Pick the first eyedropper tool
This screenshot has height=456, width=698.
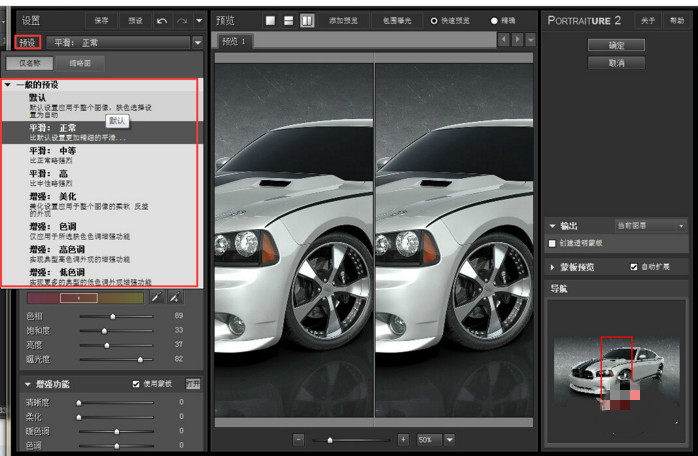pos(156,297)
